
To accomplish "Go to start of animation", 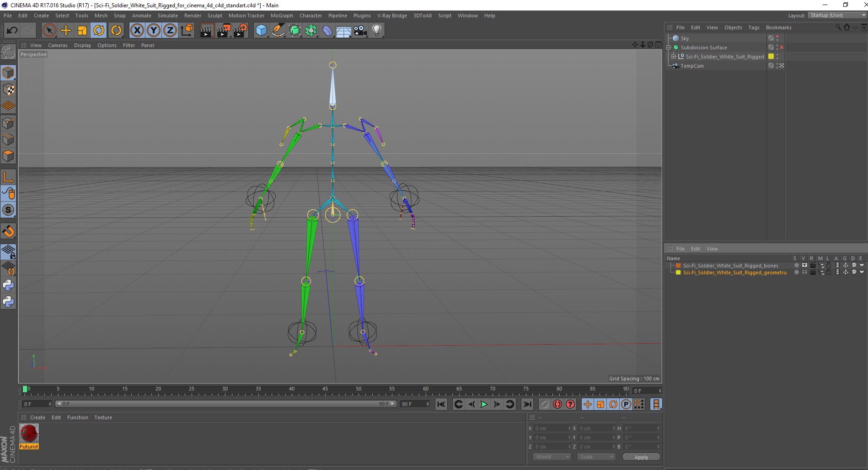I will (441, 404).
